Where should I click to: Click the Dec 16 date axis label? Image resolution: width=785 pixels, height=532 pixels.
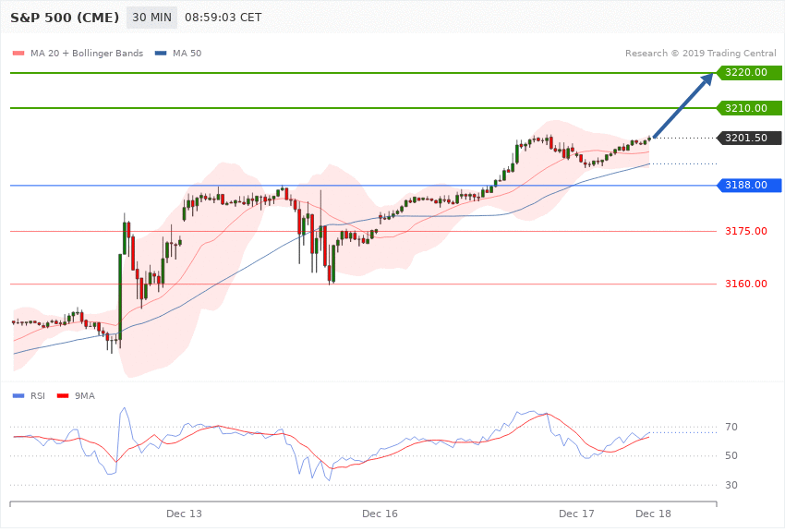(380, 514)
